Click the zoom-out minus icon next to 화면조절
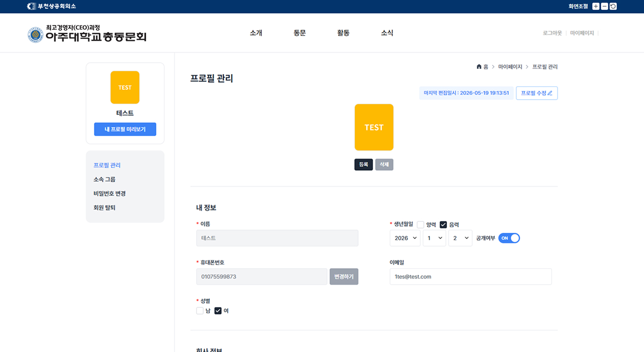This screenshot has width=644, height=352. pos(604,6)
